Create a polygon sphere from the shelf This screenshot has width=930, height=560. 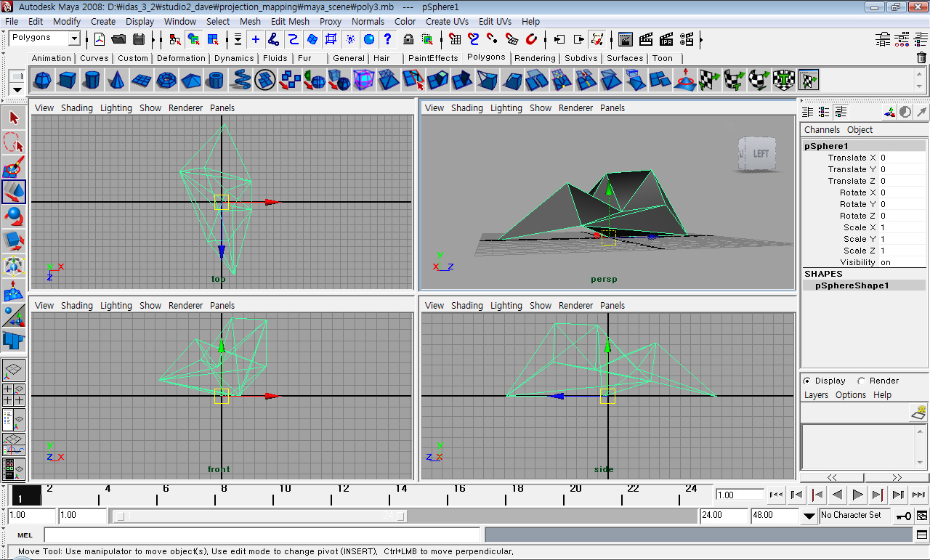42,80
